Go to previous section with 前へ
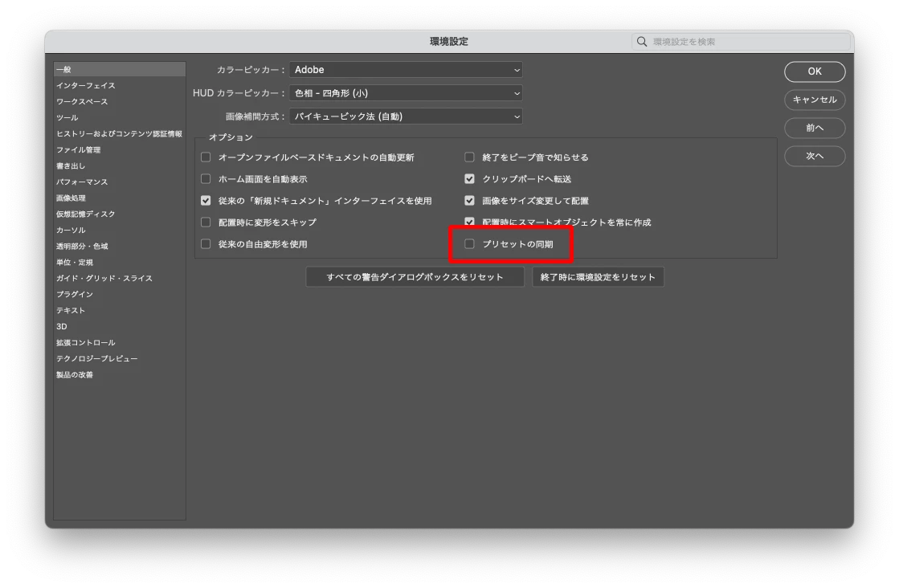This screenshot has width=899, height=588. pos(815,128)
